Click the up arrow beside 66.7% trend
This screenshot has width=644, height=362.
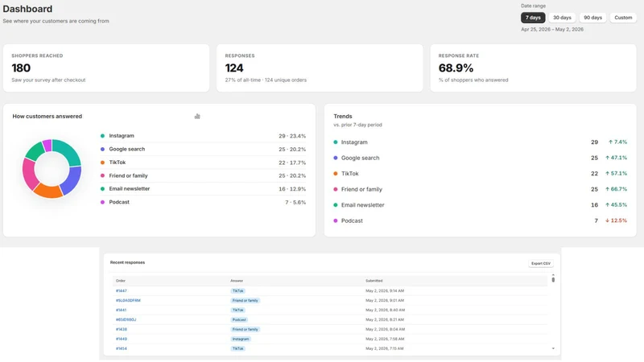608,189
